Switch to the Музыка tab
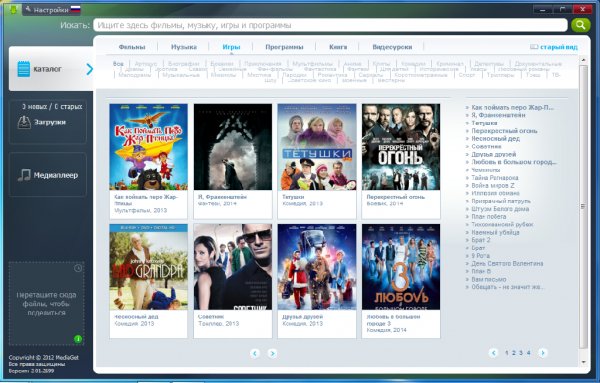Image resolution: width=600 pixels, height=383 pixels. point(184,47)
